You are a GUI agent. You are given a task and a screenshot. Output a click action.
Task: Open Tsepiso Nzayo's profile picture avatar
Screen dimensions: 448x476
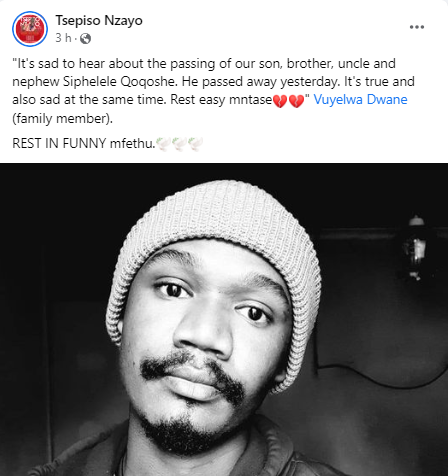click(x=30, y=29)
